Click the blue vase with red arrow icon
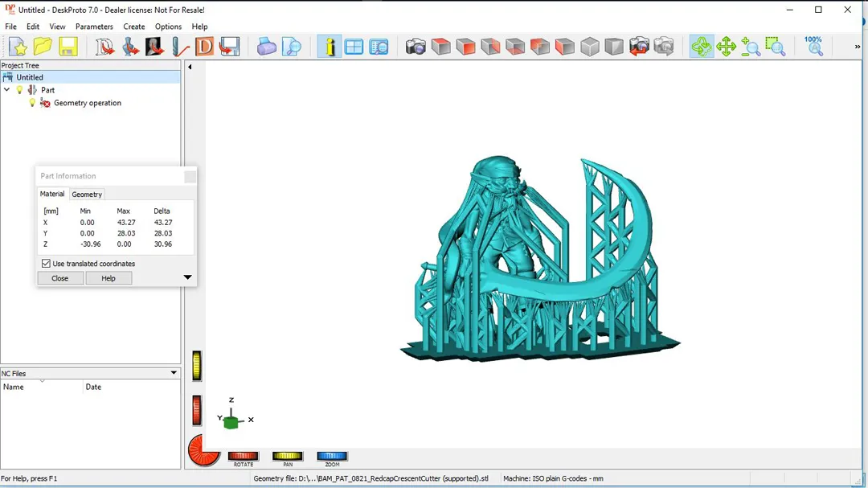Screen dimensions: 868x488 [x=129, y=47]
